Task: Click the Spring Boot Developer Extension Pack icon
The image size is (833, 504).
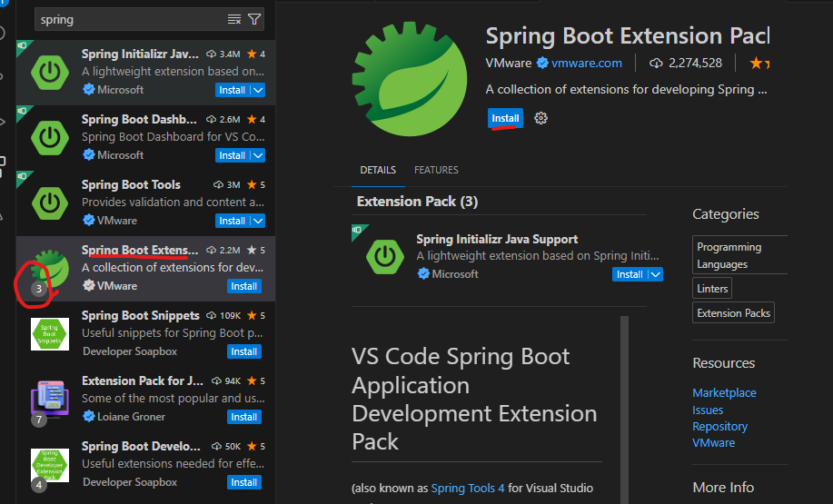Action: point(50,465)
